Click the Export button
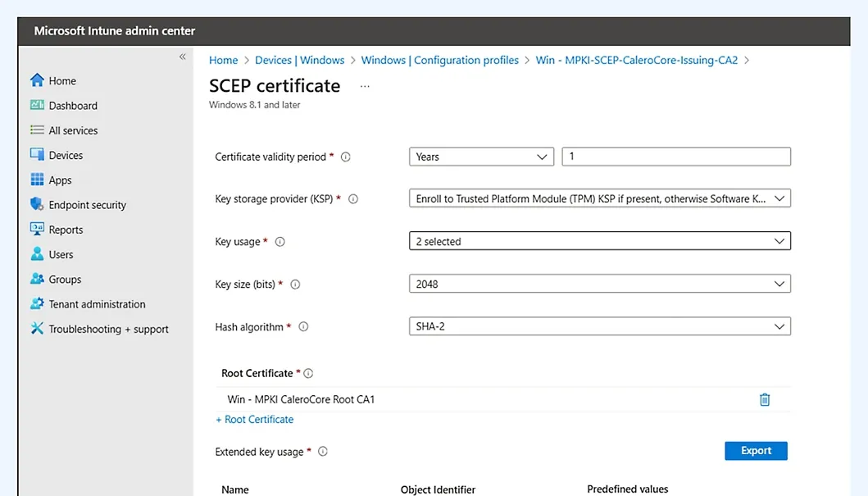This screenshot has width=868, height=496. point(756,451)
